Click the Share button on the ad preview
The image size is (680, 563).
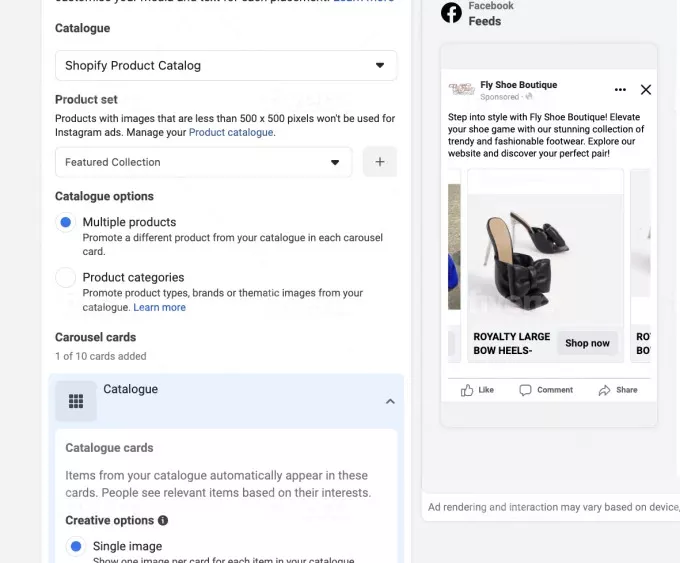[x=618, y=390]
